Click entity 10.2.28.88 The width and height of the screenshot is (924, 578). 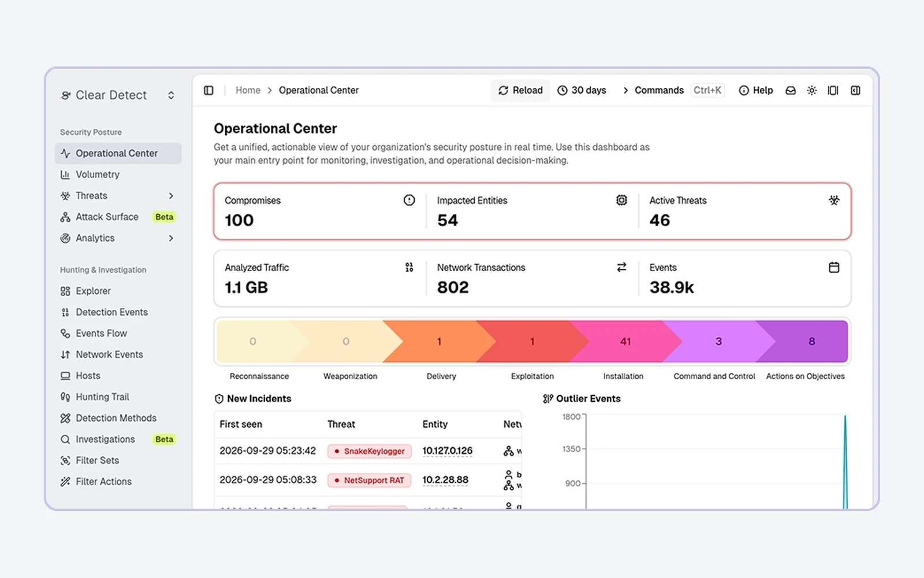[445, 480]
